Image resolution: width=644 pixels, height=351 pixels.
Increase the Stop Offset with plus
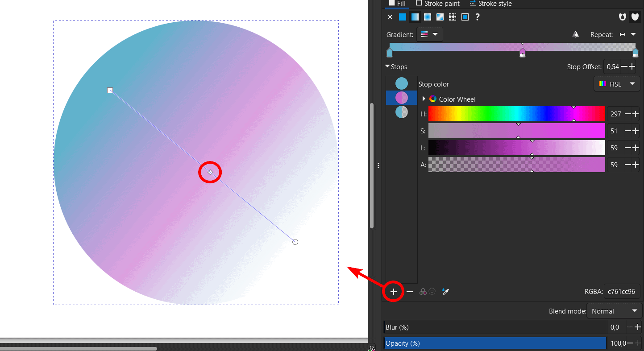click(632, 67)
